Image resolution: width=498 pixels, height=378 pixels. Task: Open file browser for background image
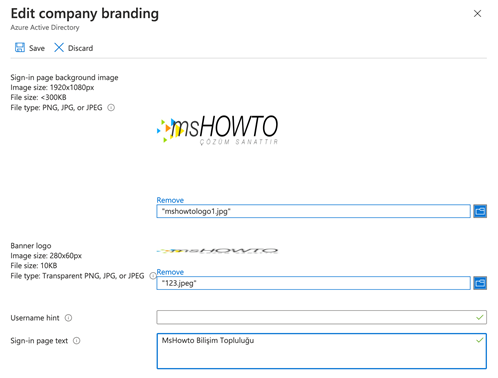480,211
